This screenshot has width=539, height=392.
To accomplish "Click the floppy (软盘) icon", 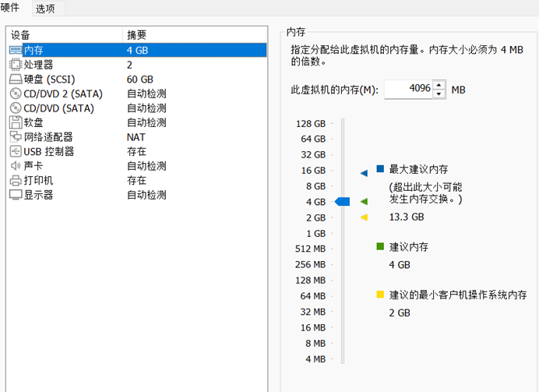I will click(x=16, y=122).
